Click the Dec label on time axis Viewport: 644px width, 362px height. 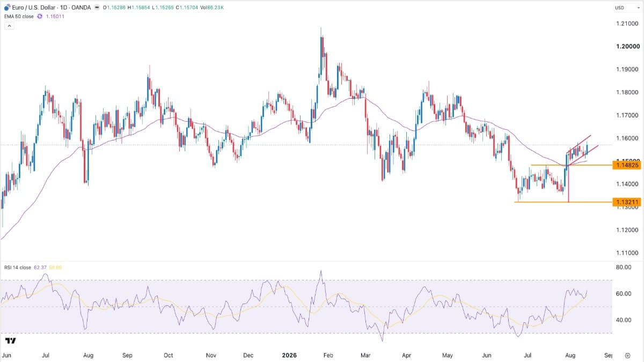coord(248,355)
